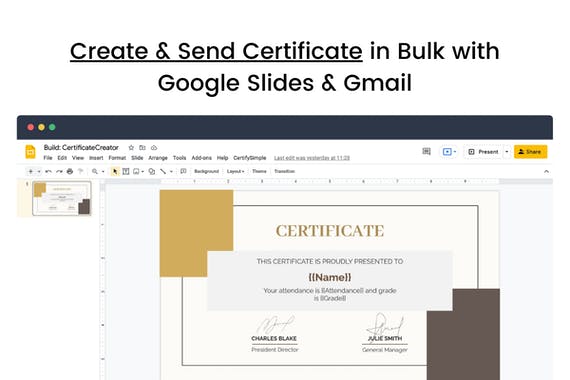The height and width of the screenshot is (380, 570).
Task: Open the CertifySimple menu
Action: [250, 158]
